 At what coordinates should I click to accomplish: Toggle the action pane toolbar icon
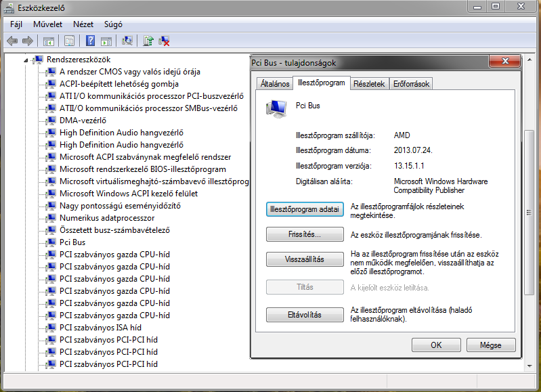click(106, 41)
